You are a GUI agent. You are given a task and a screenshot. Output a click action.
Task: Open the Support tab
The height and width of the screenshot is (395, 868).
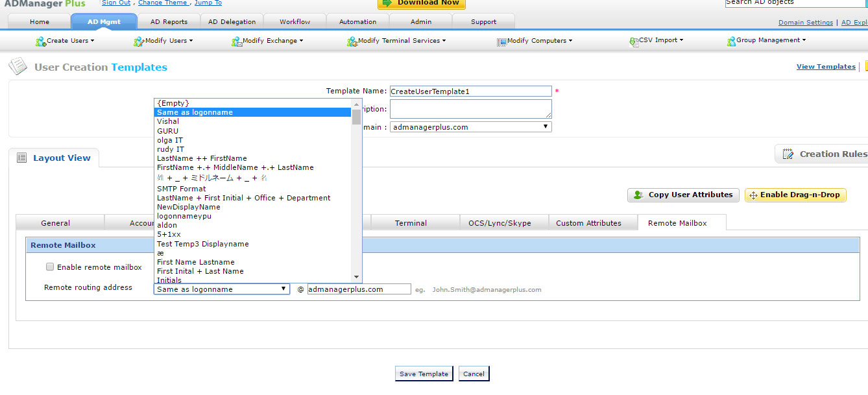click(x=483, y=21)
